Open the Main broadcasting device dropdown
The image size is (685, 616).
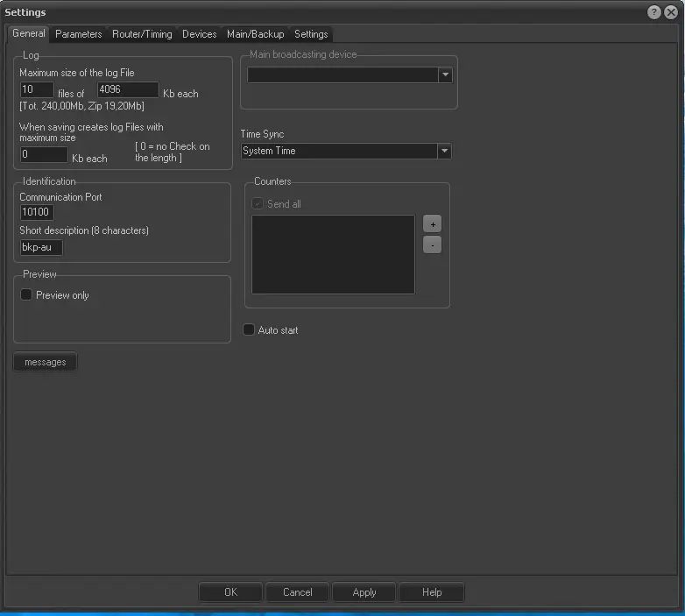445,75
